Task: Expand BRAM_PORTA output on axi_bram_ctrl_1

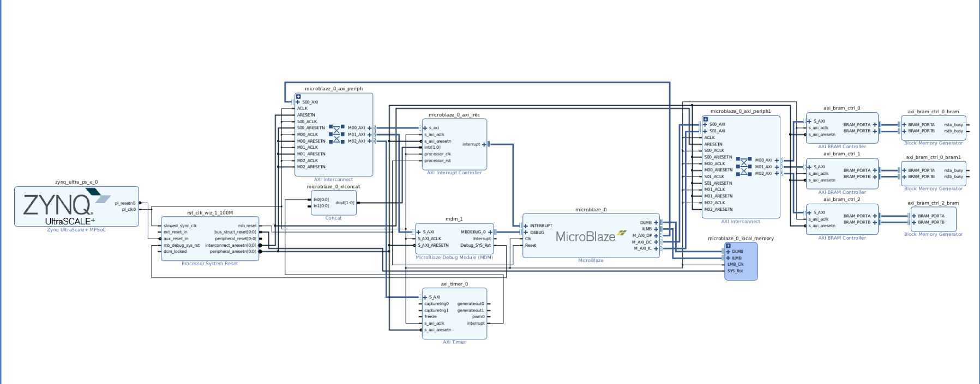Action: click(x=875, y=170)
